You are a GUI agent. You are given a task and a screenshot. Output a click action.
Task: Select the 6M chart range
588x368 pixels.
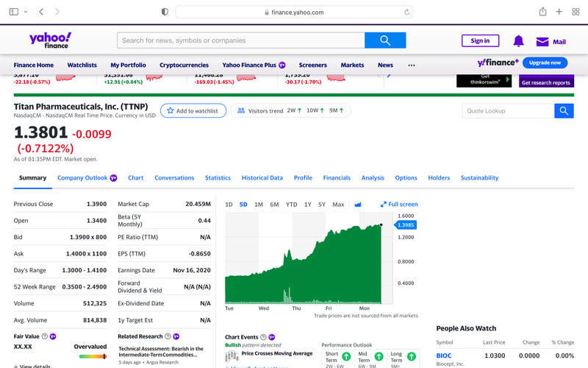[274, 205]
